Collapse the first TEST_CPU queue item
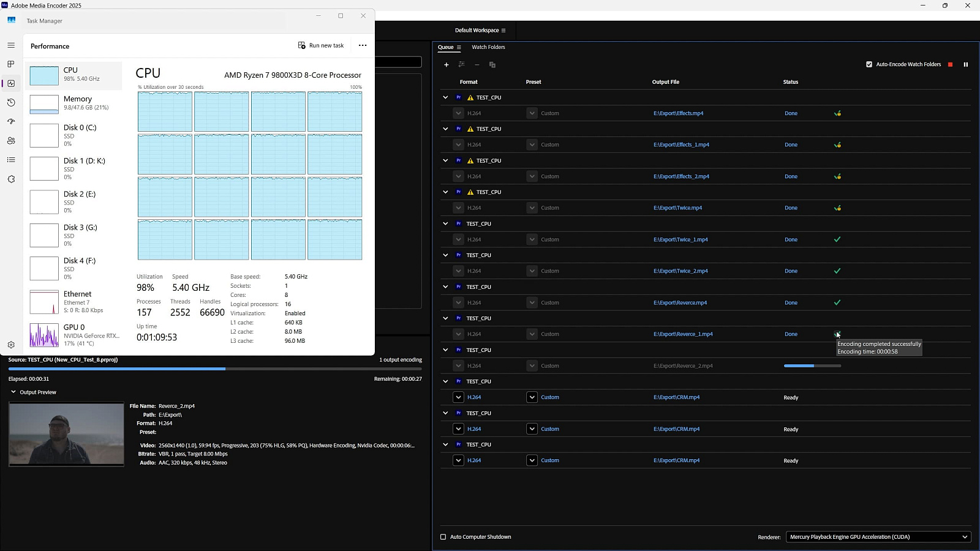Viewport: 980px width, 551px height. (445, 97)
